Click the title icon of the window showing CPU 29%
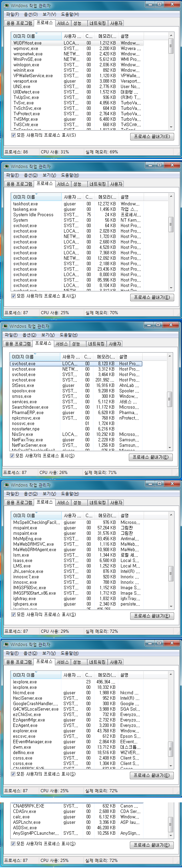The image size is (182, 868). [5, 485]
